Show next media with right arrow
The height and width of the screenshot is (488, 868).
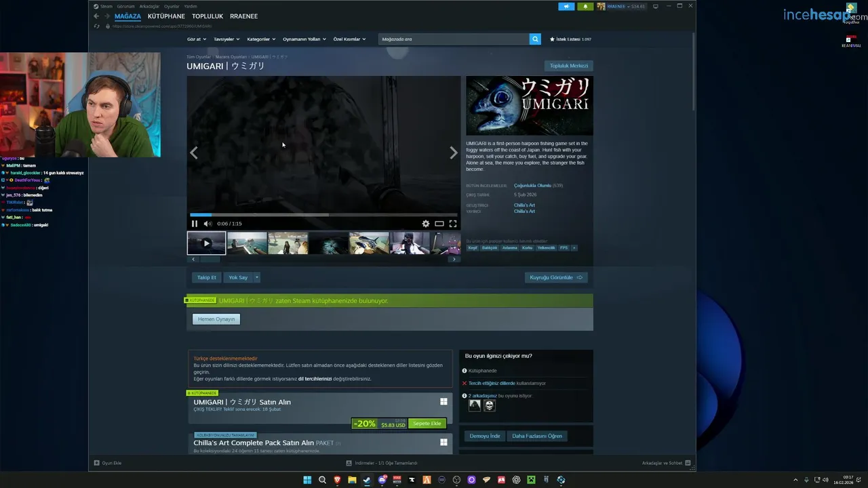click(454, 153)
